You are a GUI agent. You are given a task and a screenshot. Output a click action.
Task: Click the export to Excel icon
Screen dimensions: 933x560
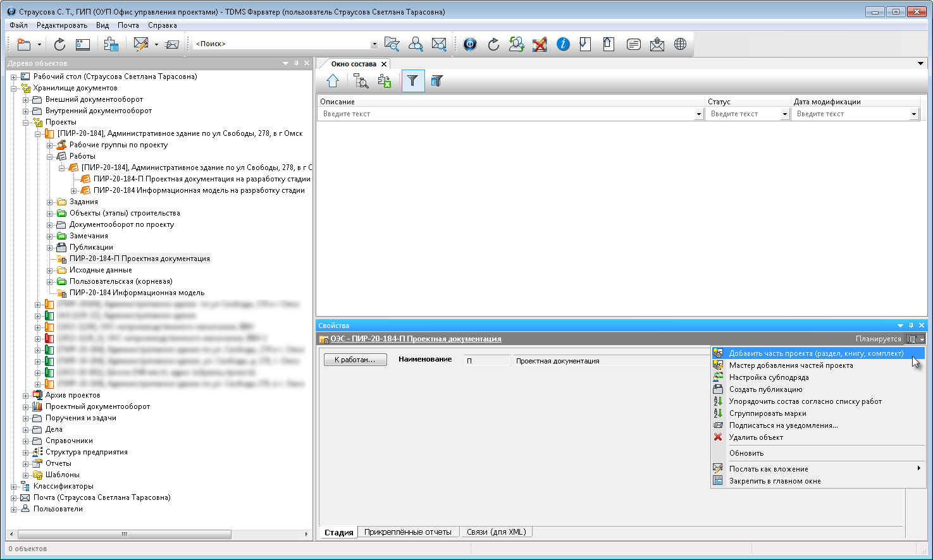pyautogui.click(x=384, y=81)
